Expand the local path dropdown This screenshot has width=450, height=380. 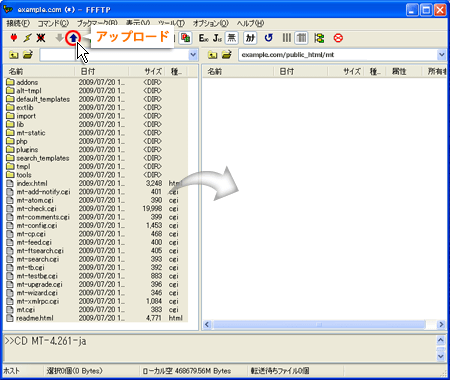[193, 55]
